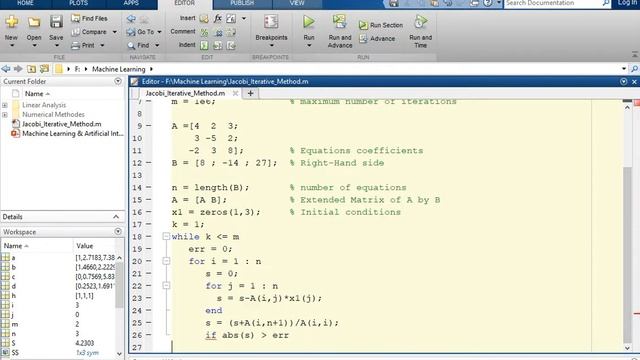Toggle breakpoint on line 16
Image resolution: width=640 pixels, height=360 pixels.
(x=149, y=212)
